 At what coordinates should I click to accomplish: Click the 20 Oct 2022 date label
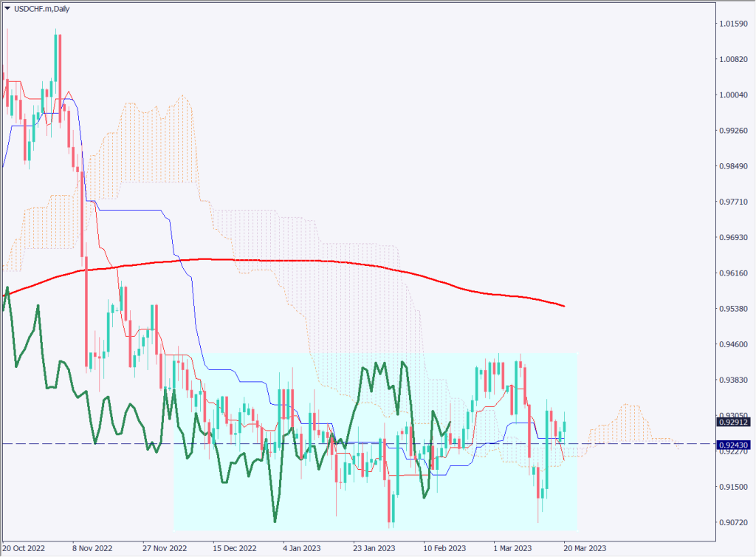tap(25, 548)
